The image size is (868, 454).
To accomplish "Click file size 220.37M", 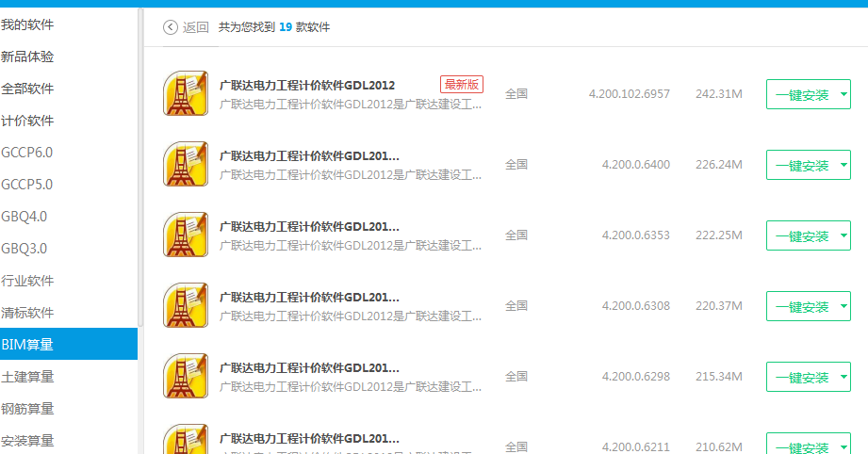I will tap(719, 306).
